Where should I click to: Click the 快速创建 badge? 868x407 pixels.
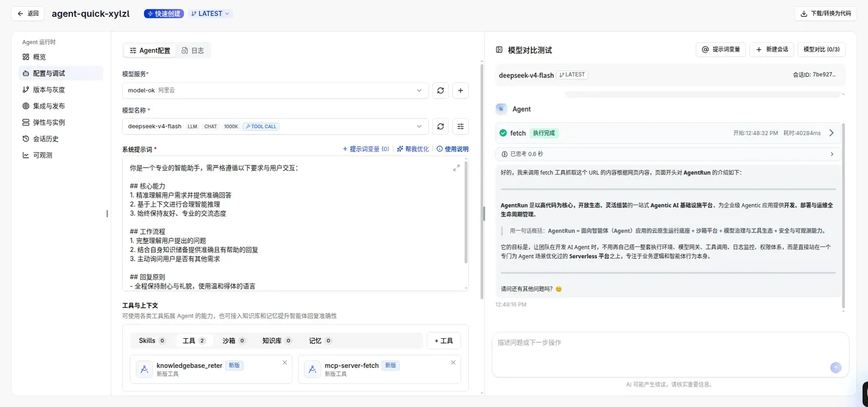(x=164, y=14)
